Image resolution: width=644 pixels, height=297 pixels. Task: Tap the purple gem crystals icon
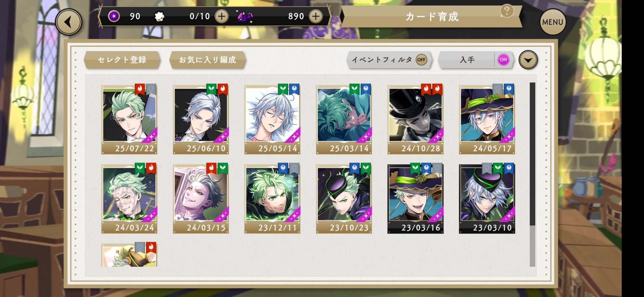click(x=245, y=16)
